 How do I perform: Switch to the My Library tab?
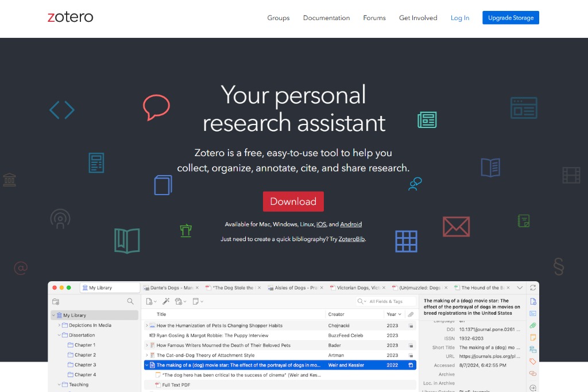[x=109, y=287]
